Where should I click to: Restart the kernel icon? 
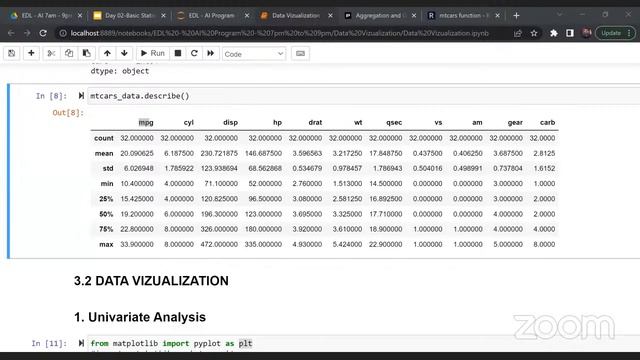[194, 53]
